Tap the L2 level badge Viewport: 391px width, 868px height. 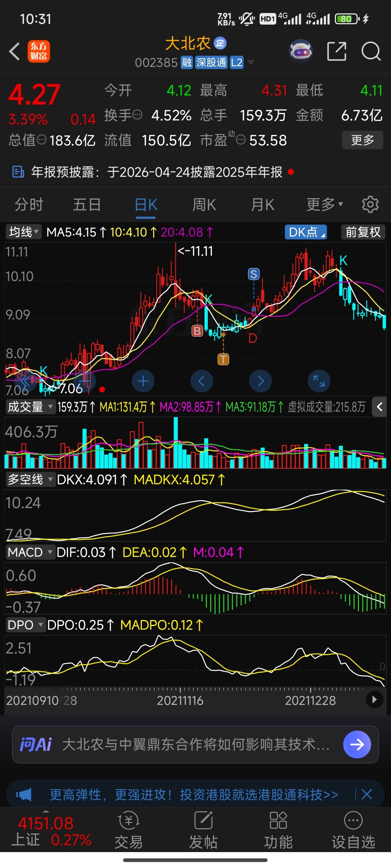[237, 63]
